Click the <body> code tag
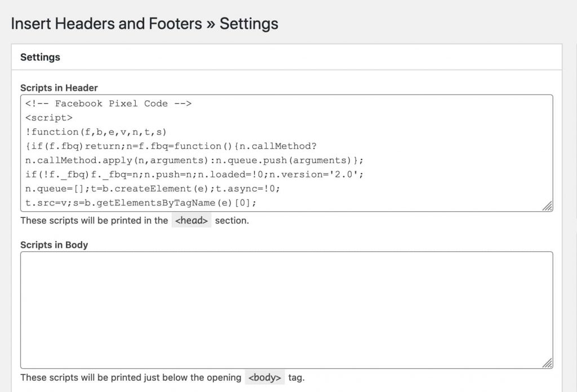Viewport: 577px width, 392px height. tap(265, 377)
